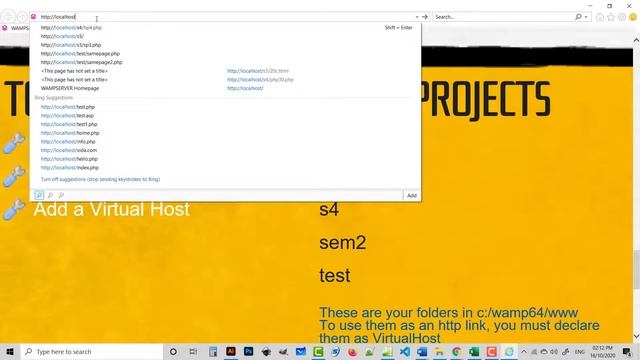
Task: Open the test project folder
Action: (335, 276)
